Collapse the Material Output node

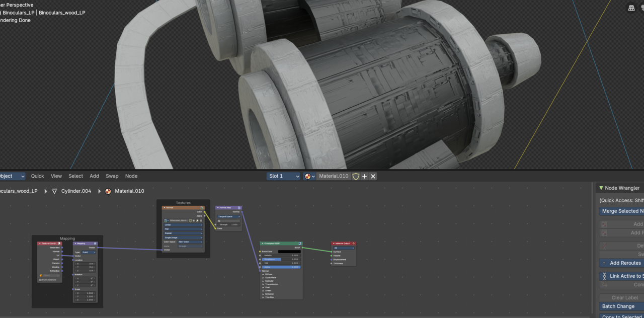point(334,244)
